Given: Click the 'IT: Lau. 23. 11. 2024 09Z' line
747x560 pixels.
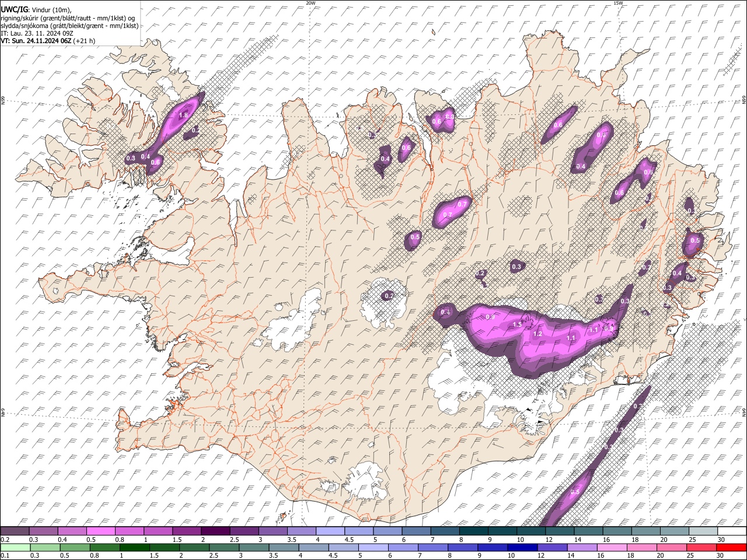Looking at the screenshot, I should [37, 33].
